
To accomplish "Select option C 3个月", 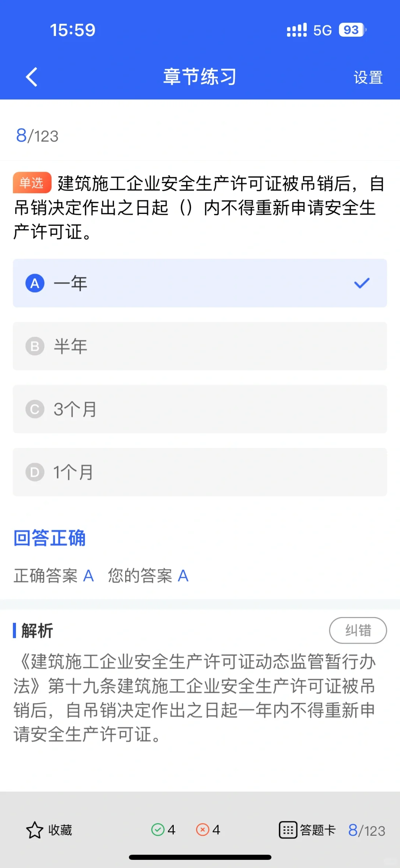I will click(x=200, y=409).
